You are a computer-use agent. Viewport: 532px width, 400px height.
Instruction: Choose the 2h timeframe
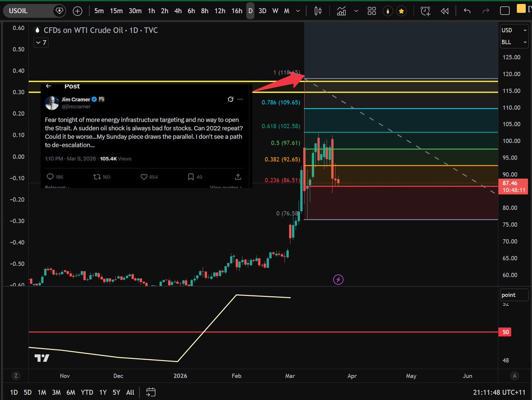coord(164,11)
